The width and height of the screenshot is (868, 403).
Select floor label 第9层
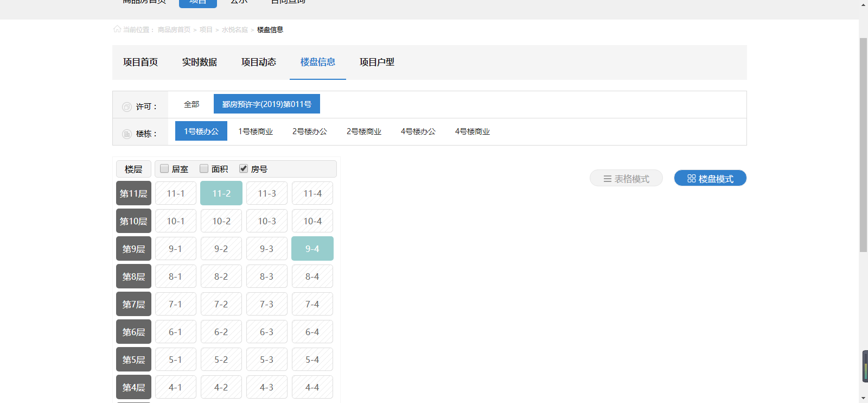(133, 249)
